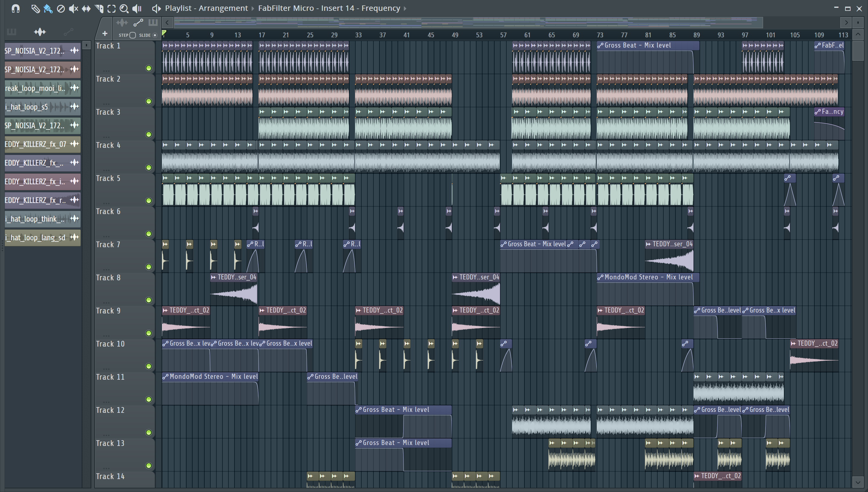Image resolution: width=868 pixels, height=492 pixels.
Task: Select the Slip tool
Action: pos(86,8)
